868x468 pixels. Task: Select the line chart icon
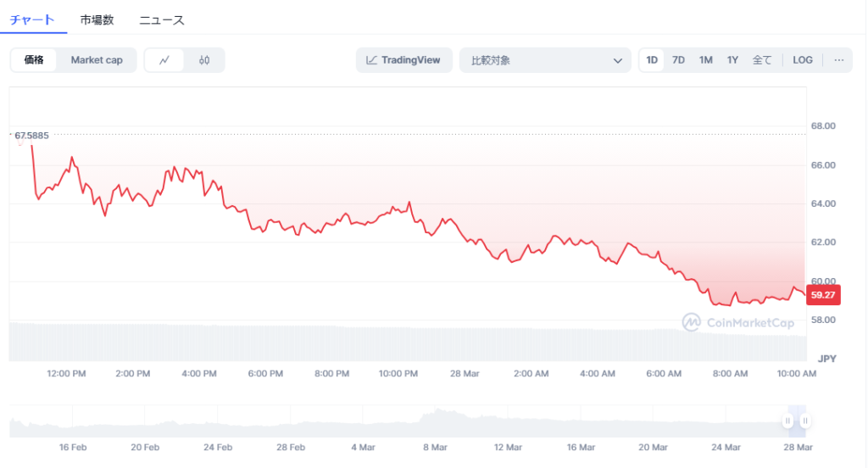(x=164, y=60)
